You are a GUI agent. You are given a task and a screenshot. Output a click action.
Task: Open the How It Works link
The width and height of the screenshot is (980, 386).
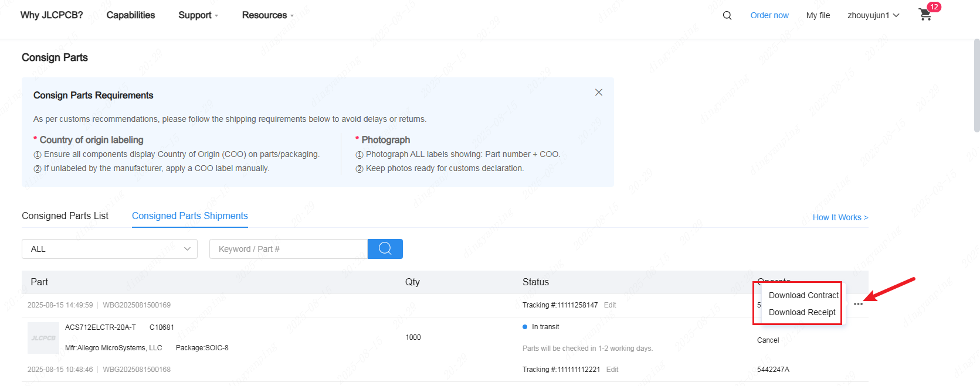click(x=840, y=217)
